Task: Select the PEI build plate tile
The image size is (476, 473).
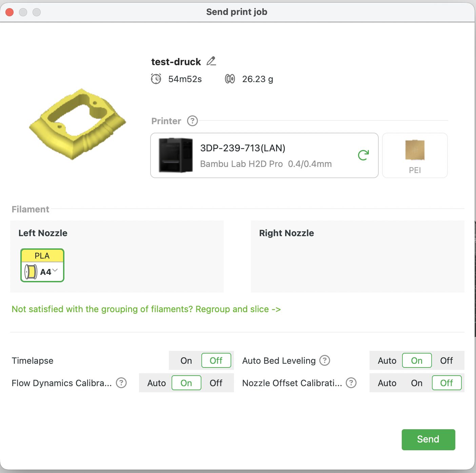Action: coord(415,155)
